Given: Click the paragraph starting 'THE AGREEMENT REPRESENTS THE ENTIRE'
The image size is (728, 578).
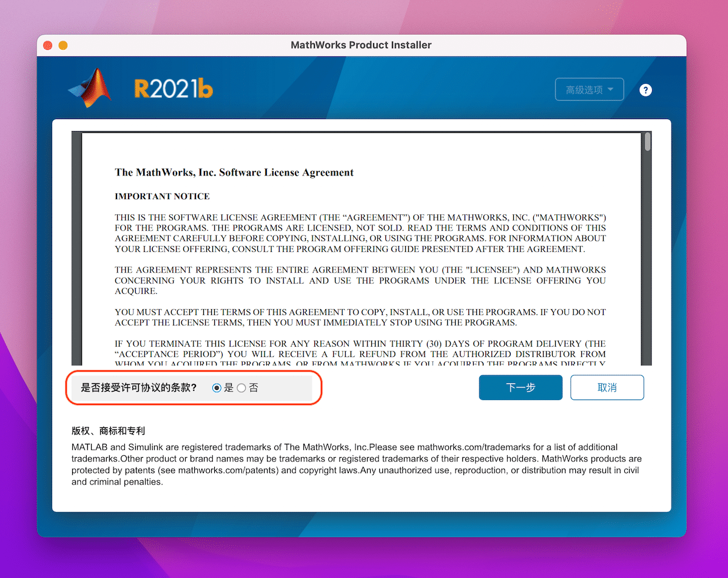Looking at the screenshot, I should click(x=360, y=280).
